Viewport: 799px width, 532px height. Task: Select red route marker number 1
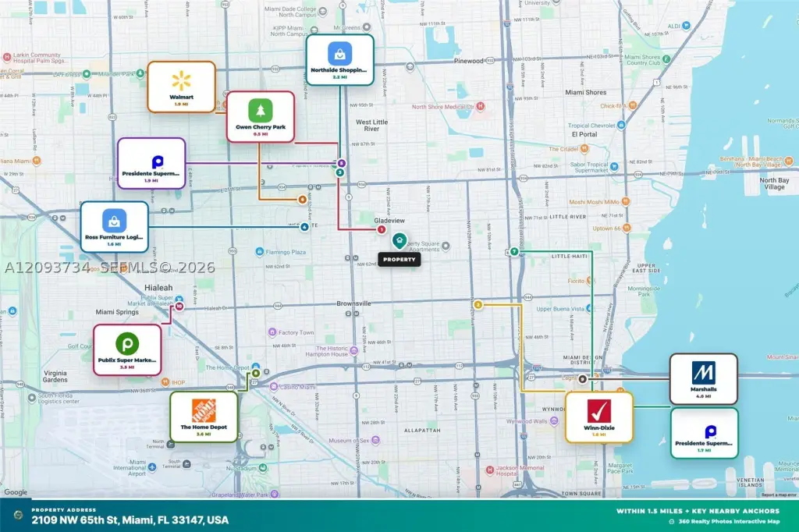(381, 230)
